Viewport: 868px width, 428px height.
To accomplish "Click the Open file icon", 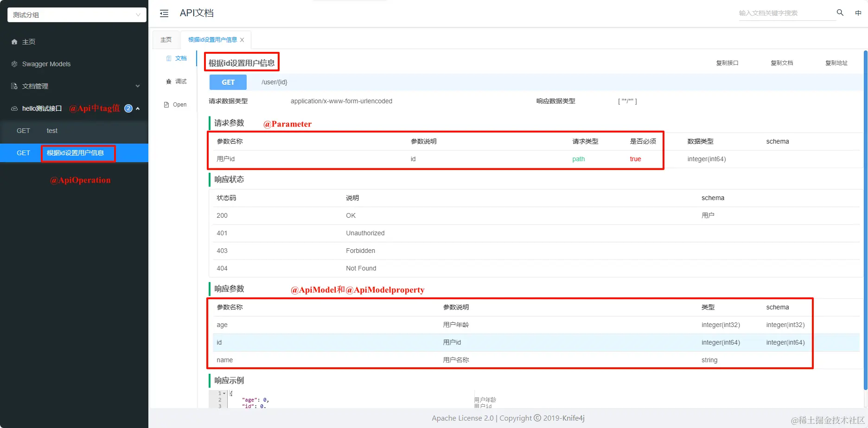I will point(166,105).
